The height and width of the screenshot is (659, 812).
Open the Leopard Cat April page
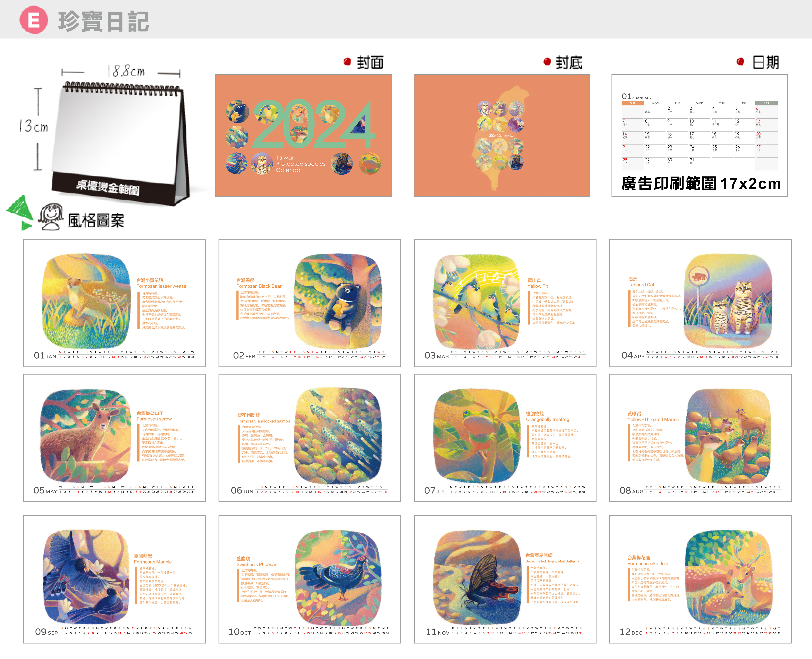click(700, 303)
